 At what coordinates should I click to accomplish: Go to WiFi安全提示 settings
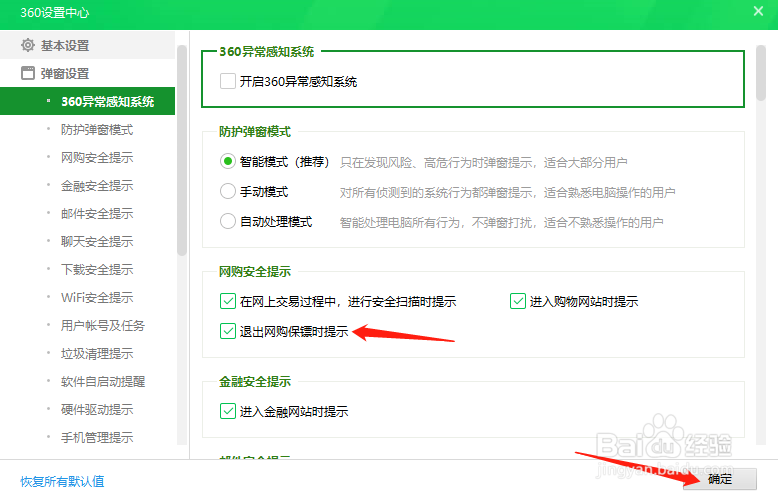point(97,298)
